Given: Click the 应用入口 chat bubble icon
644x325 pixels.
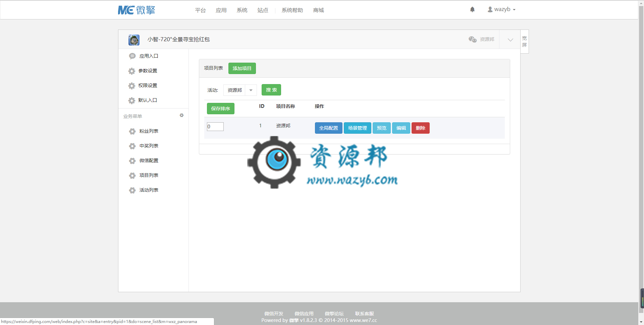Looking at the screenshot, I should click(x=132, y=56).
